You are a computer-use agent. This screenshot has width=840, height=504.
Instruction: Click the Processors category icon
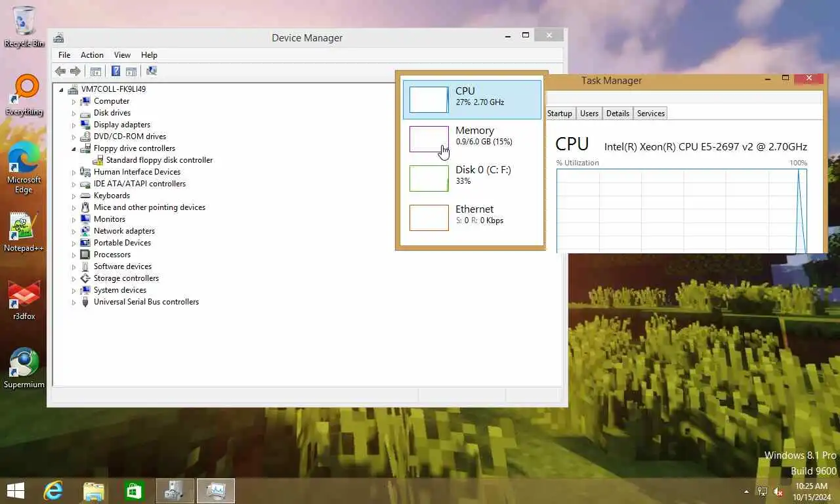tap(85, 255)
